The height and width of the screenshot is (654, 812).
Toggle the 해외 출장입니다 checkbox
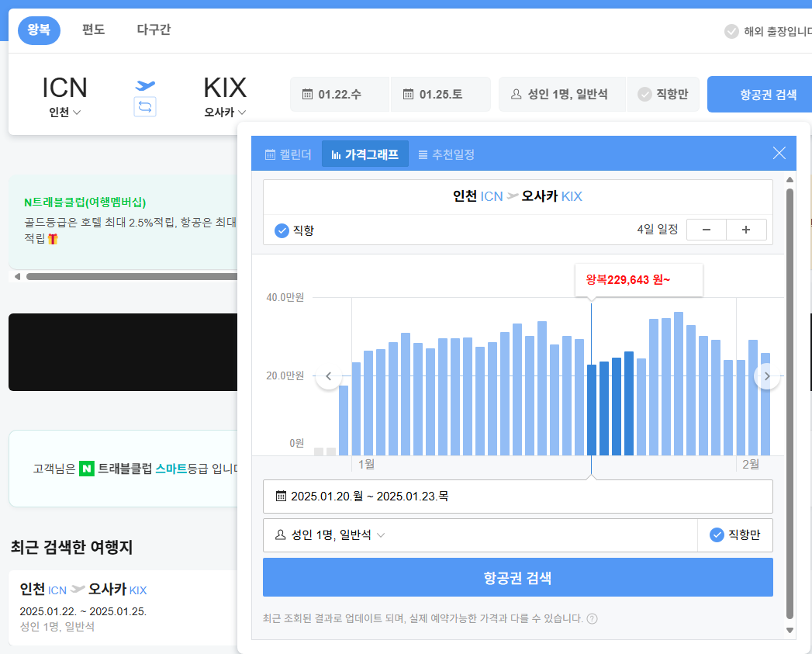(x=731, y=32)
